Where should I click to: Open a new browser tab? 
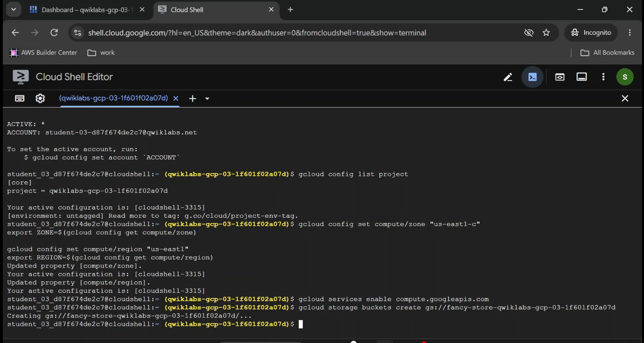291,9
